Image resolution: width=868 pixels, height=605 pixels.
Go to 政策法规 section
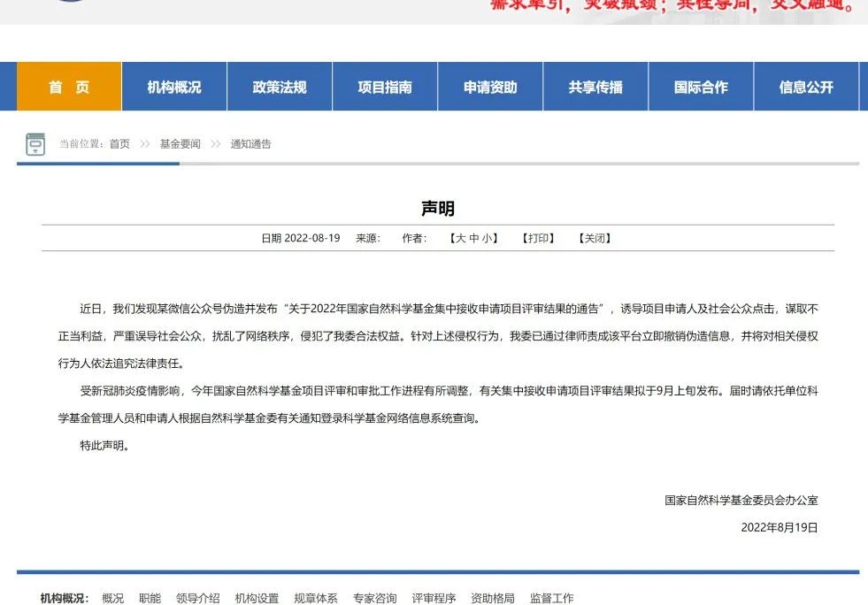point(280,87)
